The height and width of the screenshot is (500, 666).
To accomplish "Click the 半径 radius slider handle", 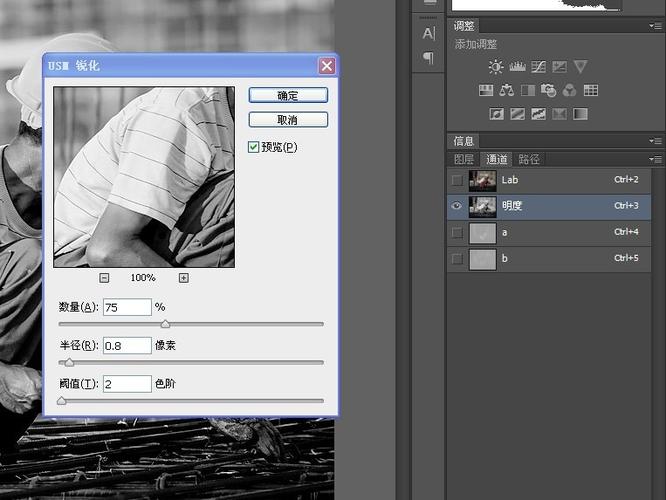I will tap(69, 362).
